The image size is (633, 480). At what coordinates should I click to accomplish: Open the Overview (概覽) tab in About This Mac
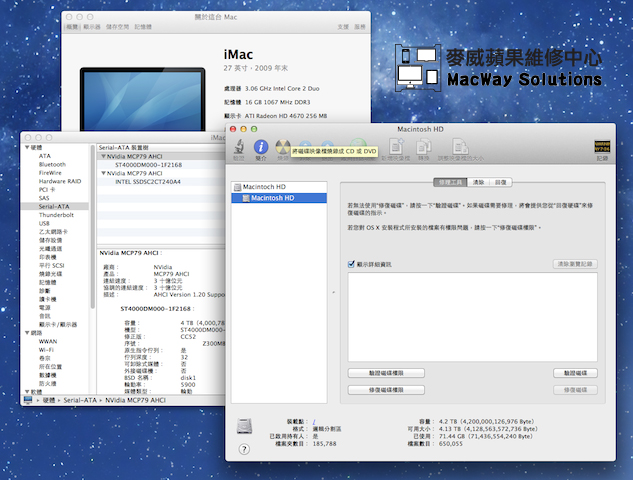(x=72, y=27)
